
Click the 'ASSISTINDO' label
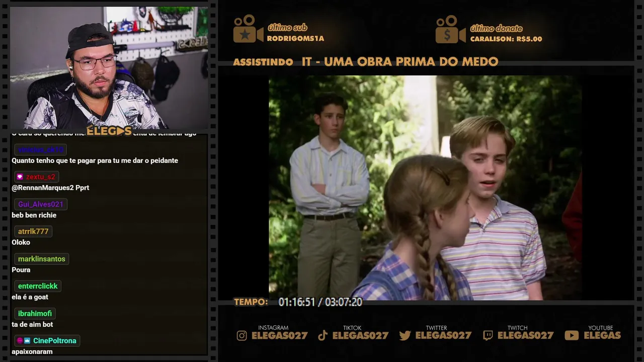tap(263, 62)
